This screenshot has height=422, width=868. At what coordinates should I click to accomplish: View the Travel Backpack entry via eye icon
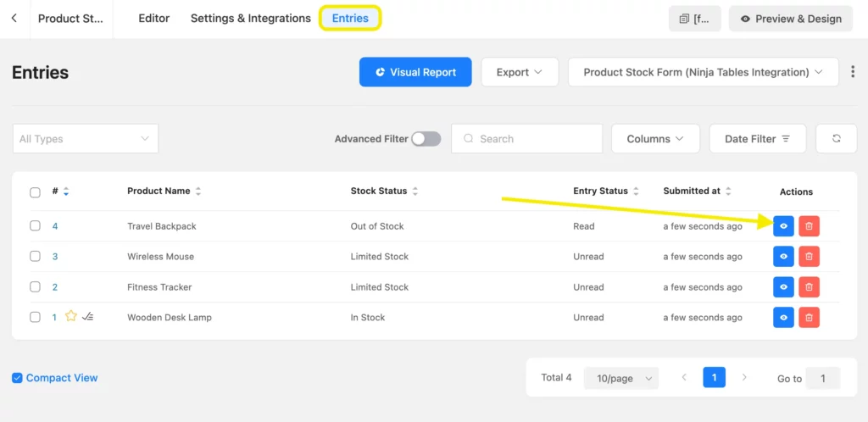(783, 226)
